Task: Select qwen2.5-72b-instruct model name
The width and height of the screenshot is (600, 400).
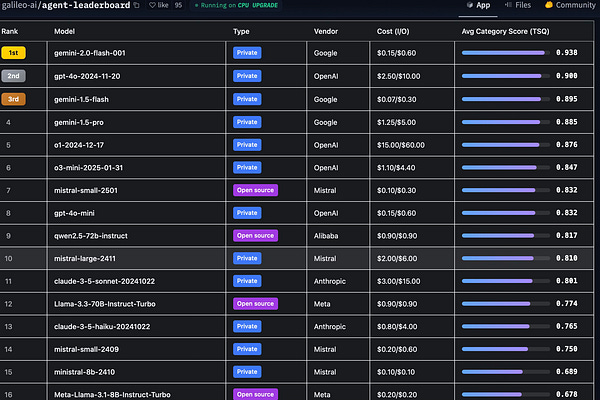Action: (x=91, y=236)
